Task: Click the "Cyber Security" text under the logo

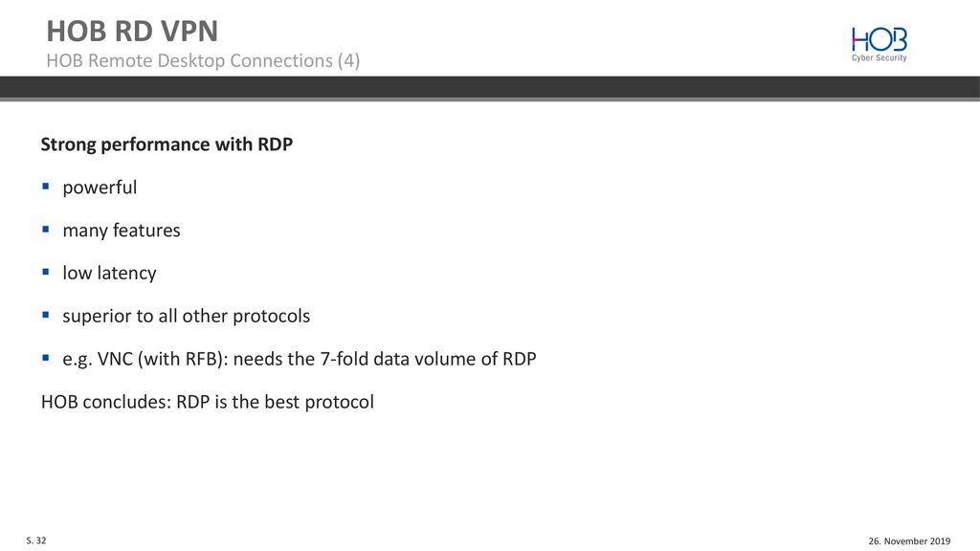Action: click(x=879, y=57)
